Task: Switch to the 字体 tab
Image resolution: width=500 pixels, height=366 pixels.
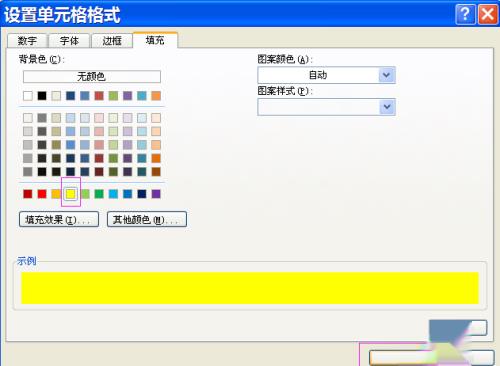Action: 69,41
